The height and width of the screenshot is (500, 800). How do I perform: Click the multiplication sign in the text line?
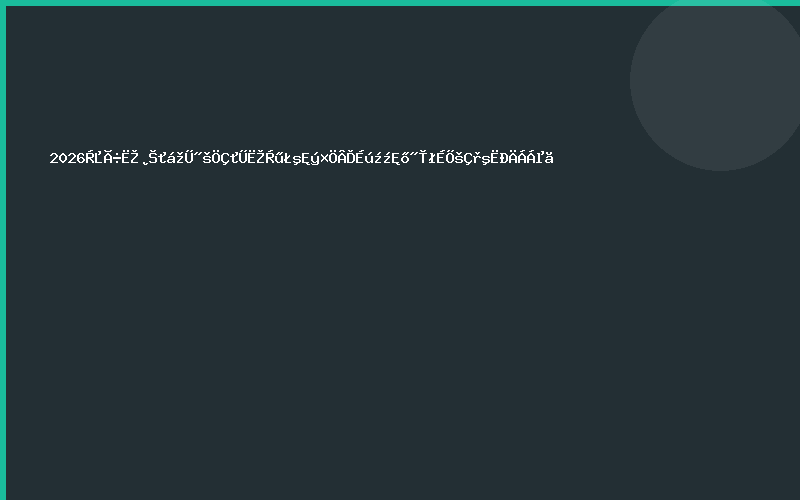click(x=324, y=159)
